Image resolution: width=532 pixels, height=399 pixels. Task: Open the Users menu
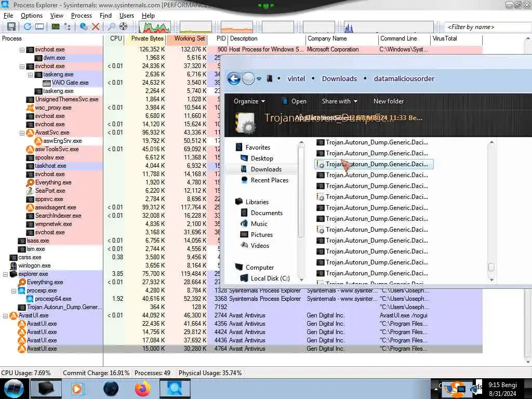tap(127, 16)
